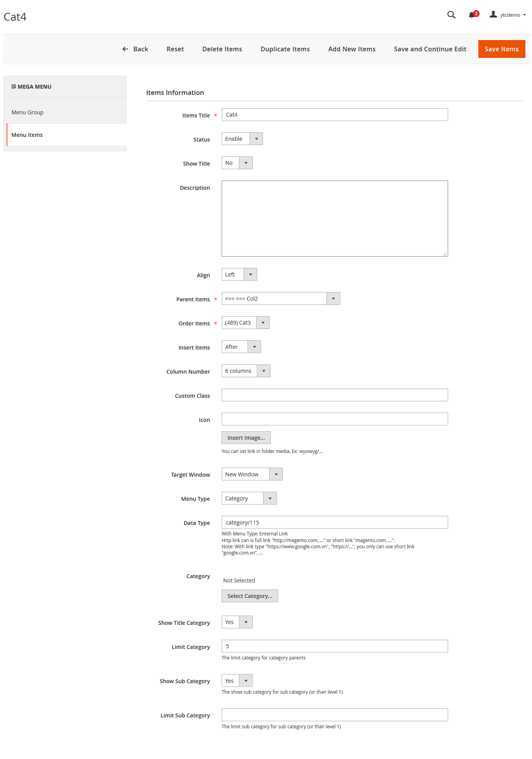Click the 'Cat4' page title

point(15,17)
